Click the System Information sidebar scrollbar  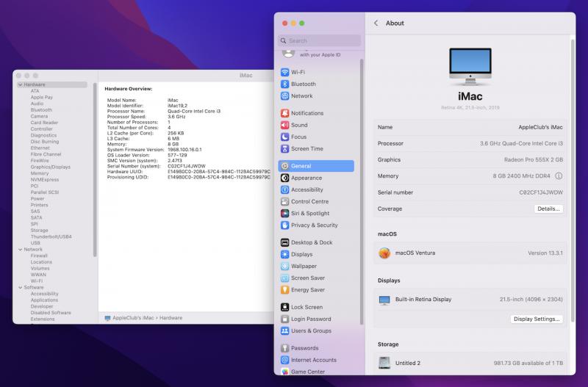96,169
